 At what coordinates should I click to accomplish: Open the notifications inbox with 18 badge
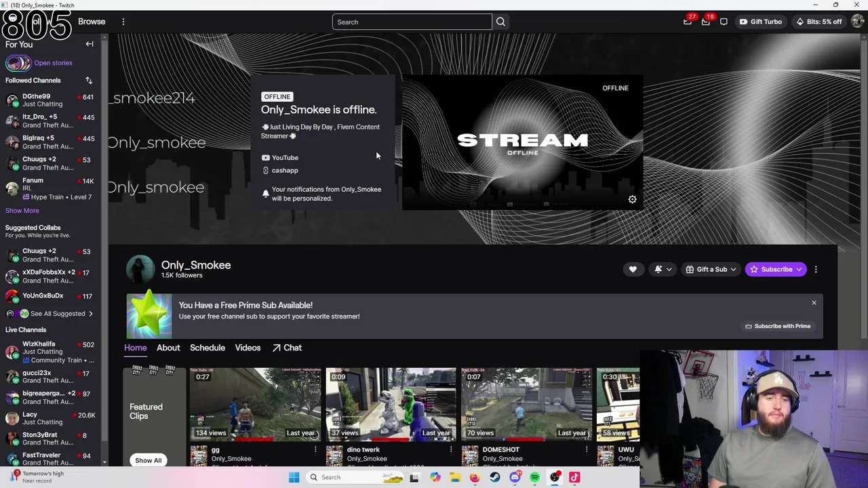706,22
